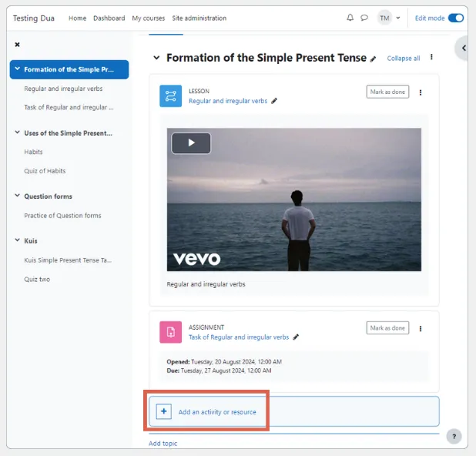Close the course index drawer
The width and height of the screenshot is (476, 456).
[x=17, y=45]
